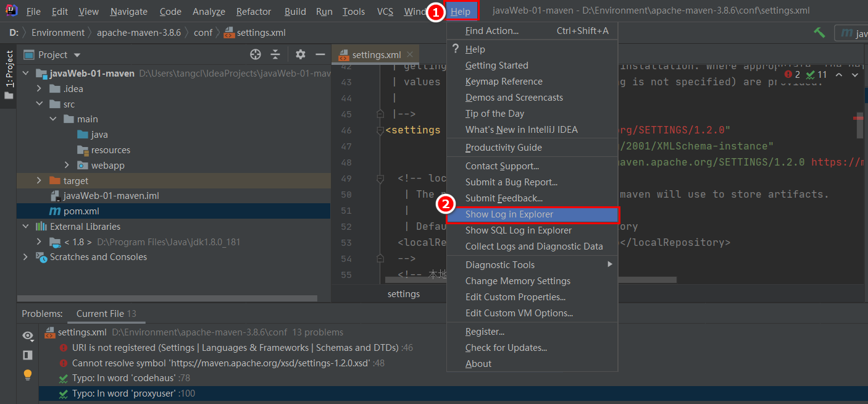The height and width of the screenshot is (404, 868).
Task: Open the Refactor menu
Action: click(x=254, y=11)
